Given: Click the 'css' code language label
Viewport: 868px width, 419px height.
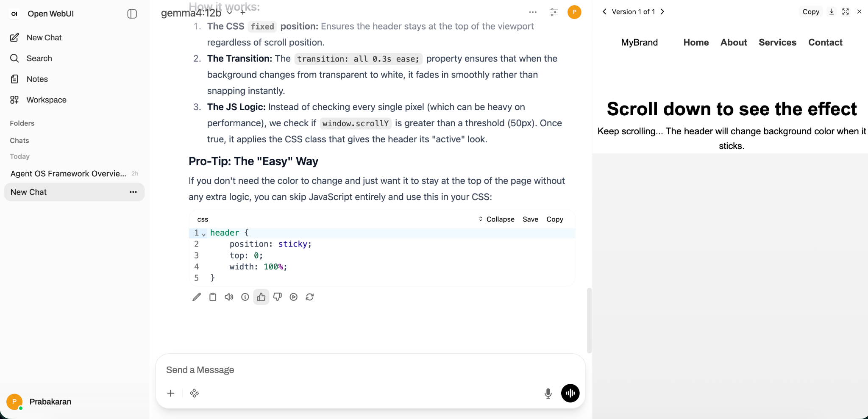Looking at the screenshot, I should [203, 219].
